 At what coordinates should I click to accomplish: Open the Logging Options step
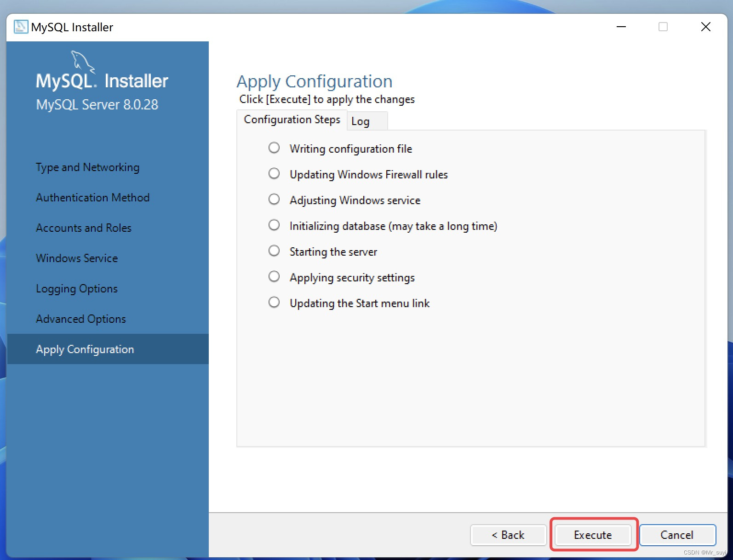[x=76, y=289]
